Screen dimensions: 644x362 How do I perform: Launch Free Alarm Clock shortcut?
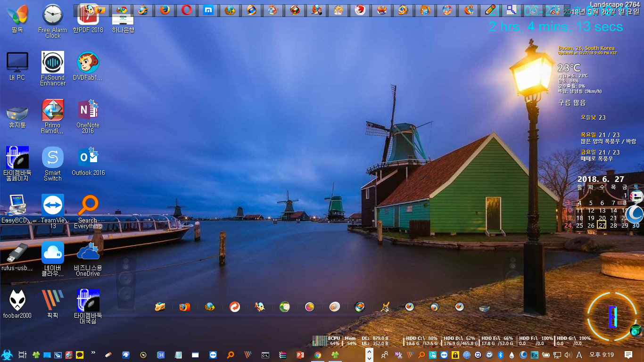point(53,21)
